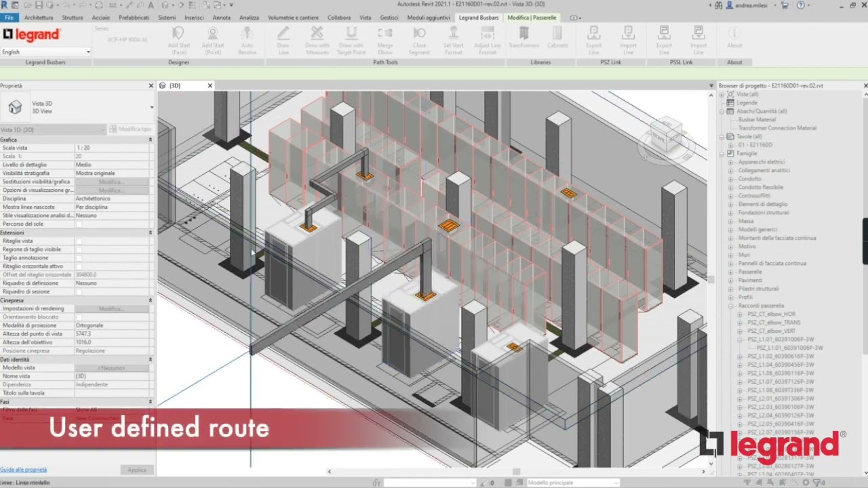Viewport: 868px width, 488px height.
Task: Toggle the Taglio annotazione checkbox
Action: click(79, 258)
